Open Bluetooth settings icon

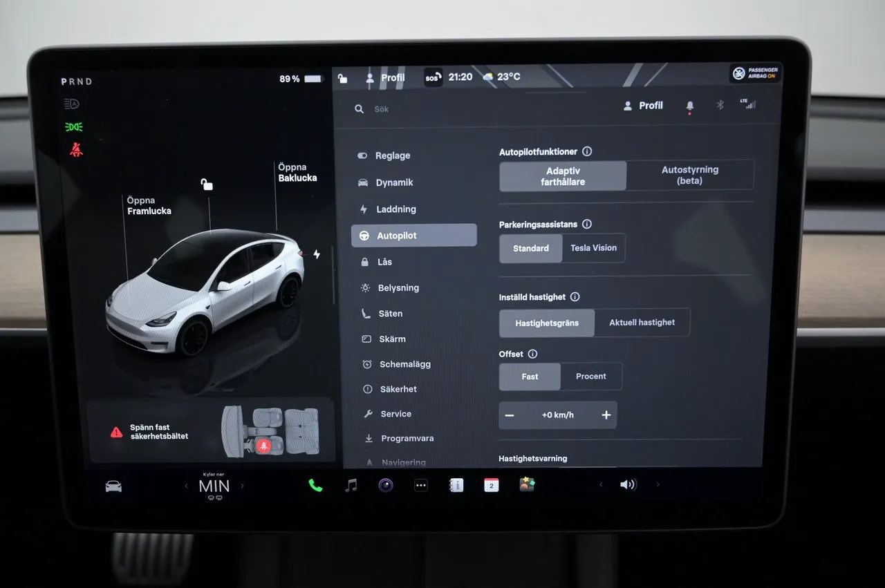(x=719, y=105)
